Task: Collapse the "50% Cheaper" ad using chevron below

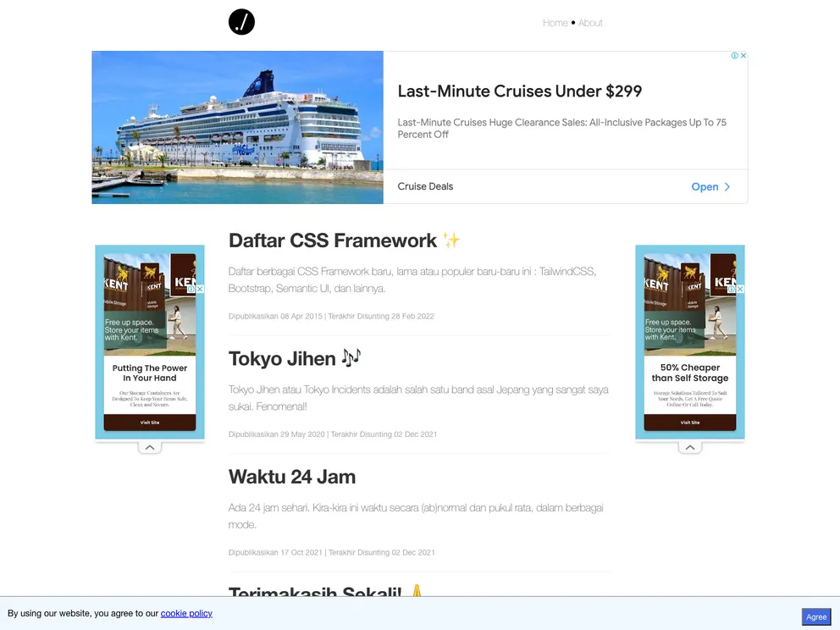Action: 690,447
